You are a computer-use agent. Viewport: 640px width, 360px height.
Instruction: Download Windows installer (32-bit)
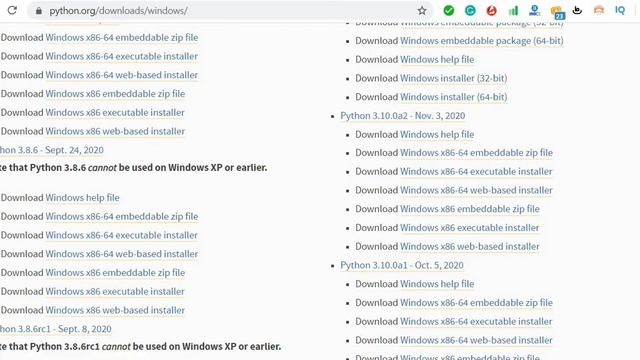[453, 78]
